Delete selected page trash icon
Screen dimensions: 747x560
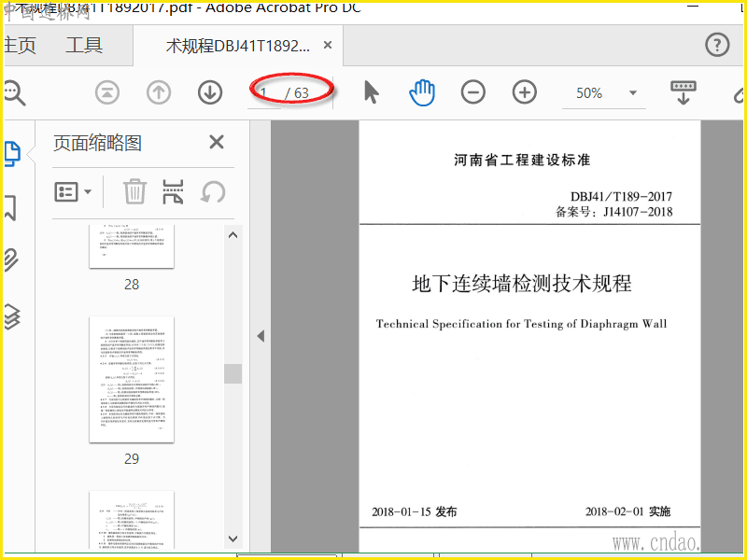134,191
